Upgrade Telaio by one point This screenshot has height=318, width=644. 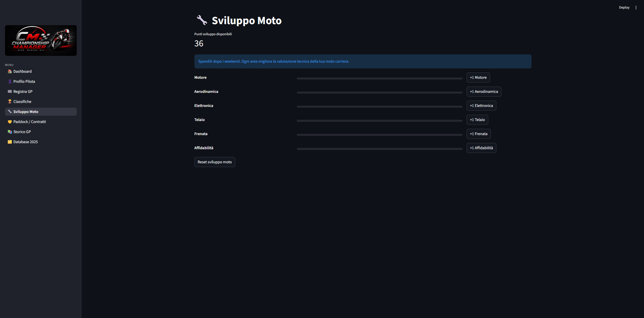(477, 120)
